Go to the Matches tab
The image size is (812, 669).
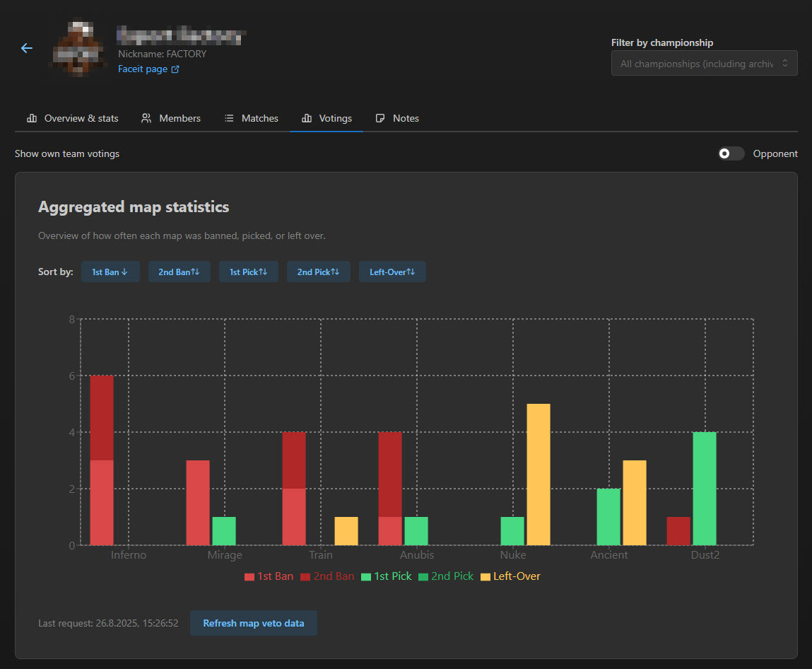click(x=252, y=118)
